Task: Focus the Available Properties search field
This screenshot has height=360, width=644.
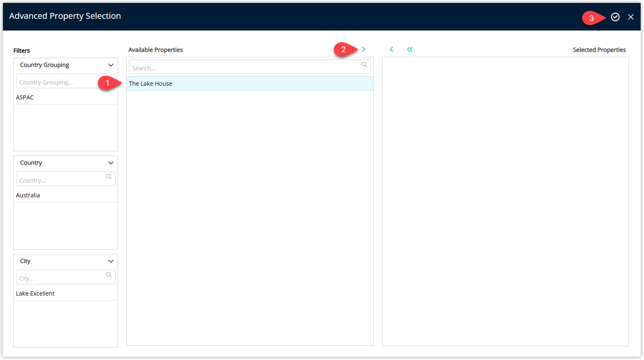Action: (250, 67)
